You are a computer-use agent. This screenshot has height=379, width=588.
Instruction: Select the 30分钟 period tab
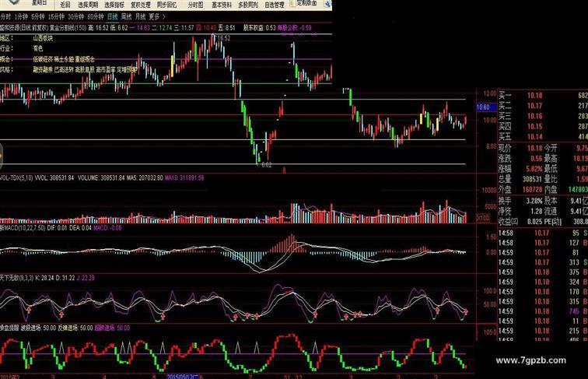click(76, 16)
